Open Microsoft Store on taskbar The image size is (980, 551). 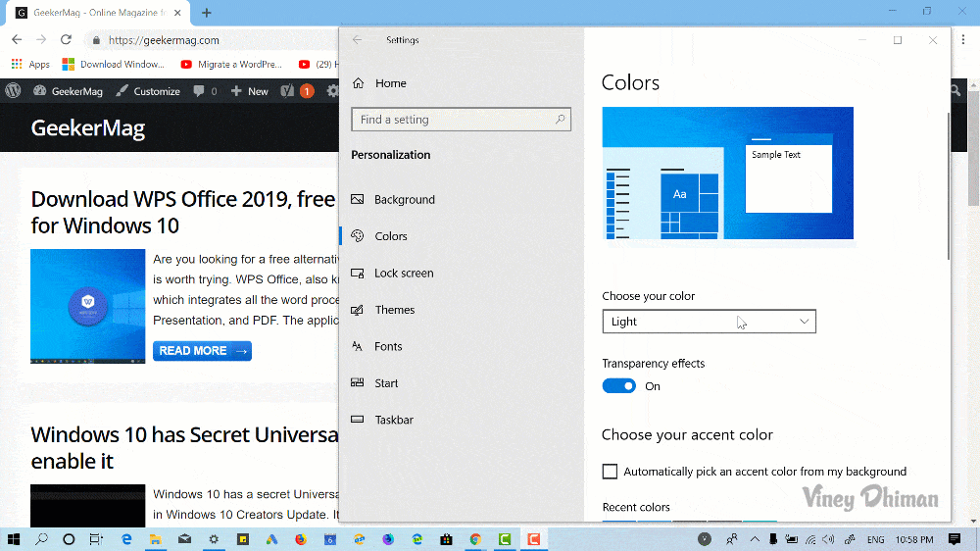[446, 539]
